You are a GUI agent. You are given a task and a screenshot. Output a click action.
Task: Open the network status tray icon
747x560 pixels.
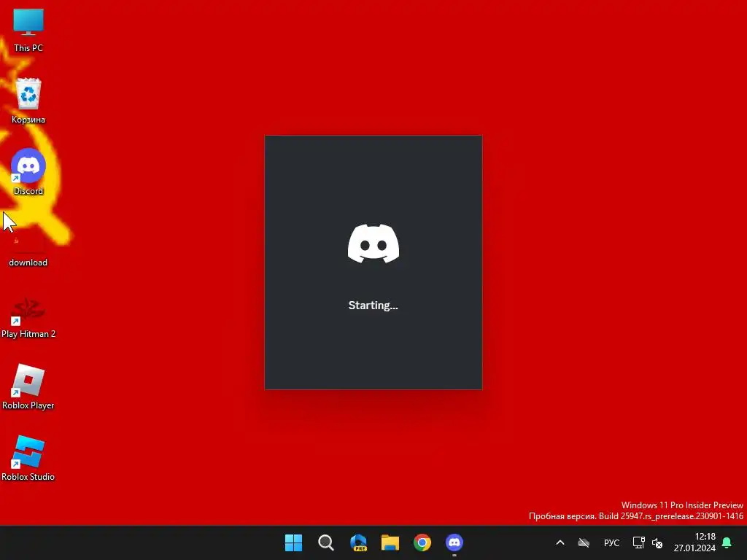coord(638,542)
